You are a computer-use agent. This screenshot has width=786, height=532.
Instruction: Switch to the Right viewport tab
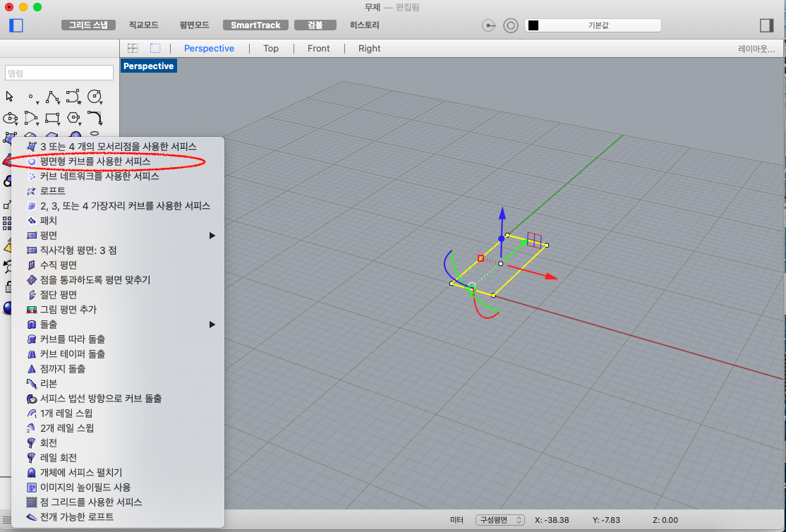pyautogui.click(x=370, y=48)
